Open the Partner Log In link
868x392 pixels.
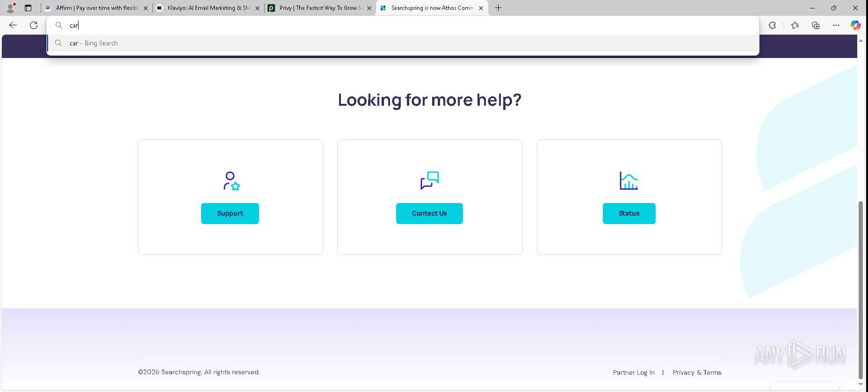[634, 372]
